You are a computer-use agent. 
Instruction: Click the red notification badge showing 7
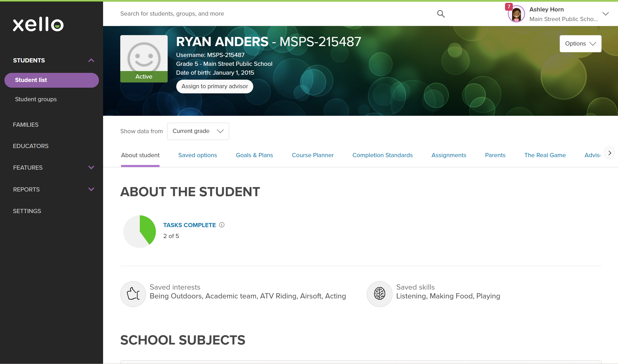(x=509, y=7)
